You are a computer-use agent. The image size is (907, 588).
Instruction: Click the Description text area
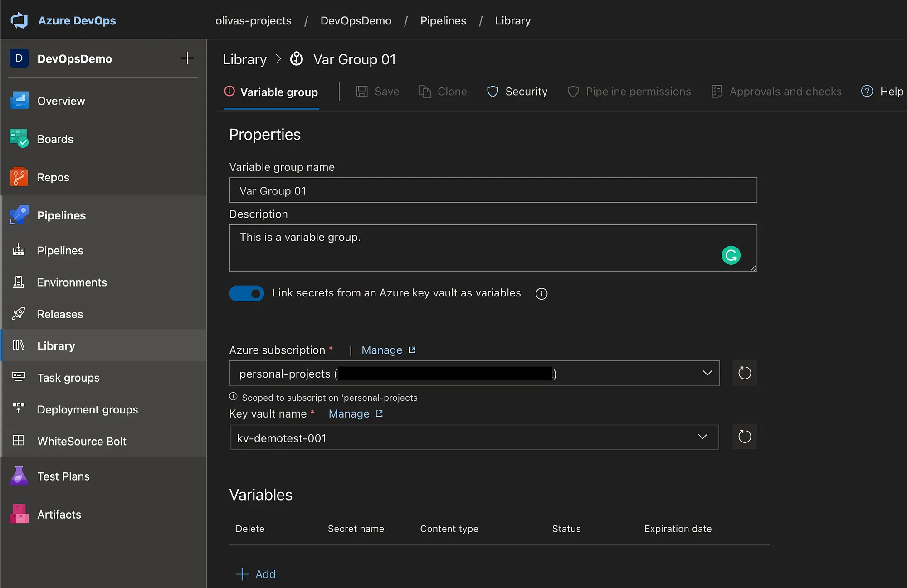pyautogui.click(x=493, y=248)
